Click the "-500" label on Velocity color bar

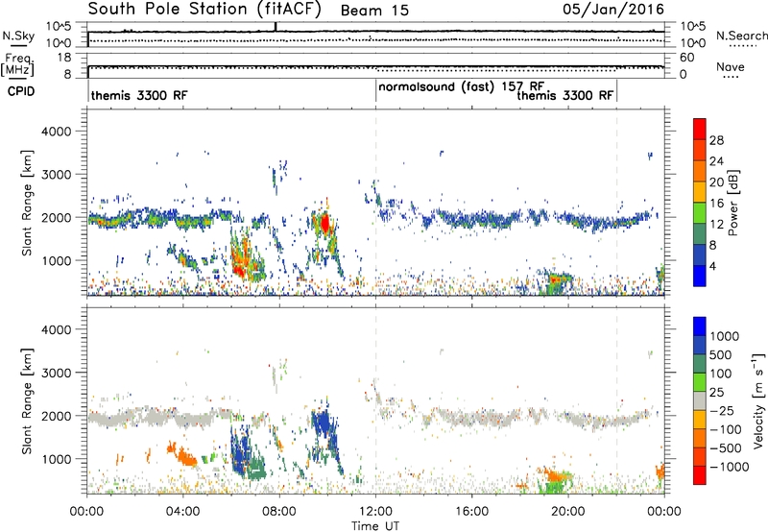pyautogui.click(x=726, y=448)
